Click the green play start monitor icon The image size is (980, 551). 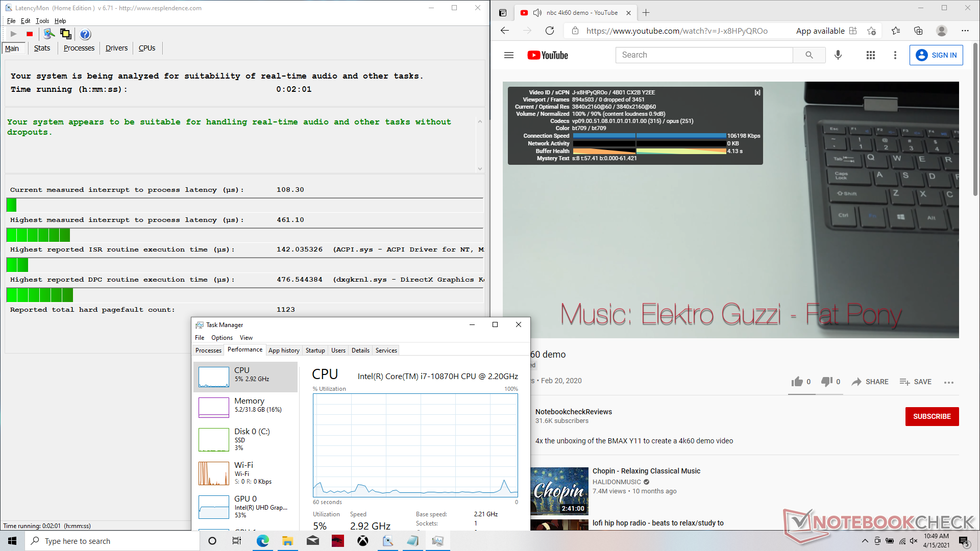point(14,34)
